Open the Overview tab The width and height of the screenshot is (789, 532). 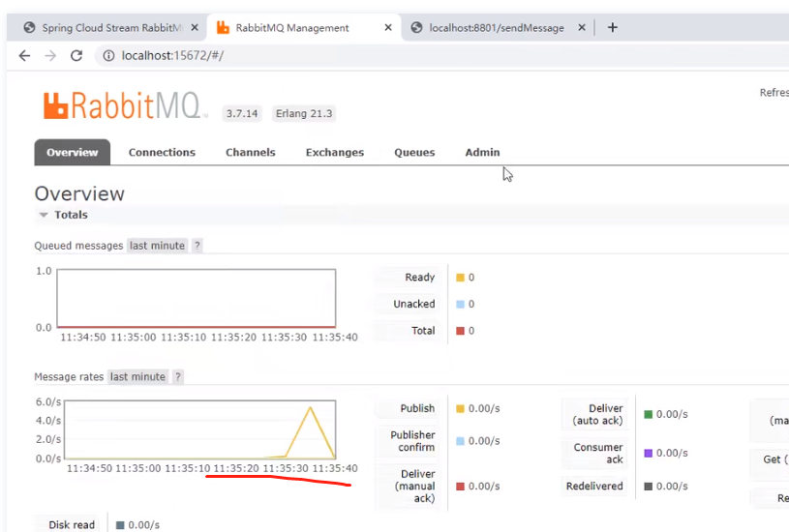point(73,153)
